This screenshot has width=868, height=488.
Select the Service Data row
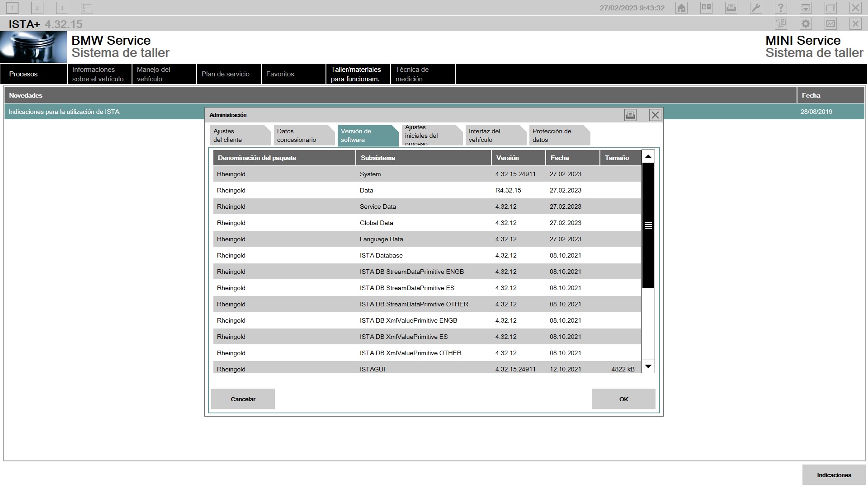[x=427, y=206]
